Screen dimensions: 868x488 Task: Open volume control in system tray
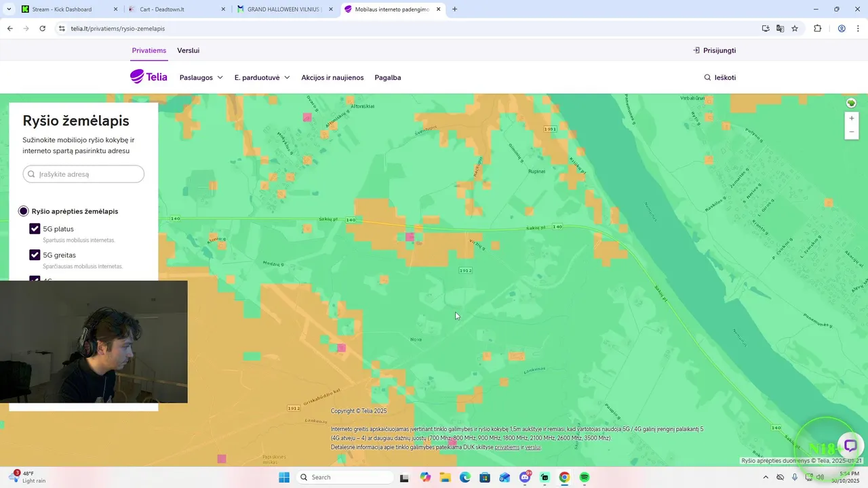pos(821,477)
